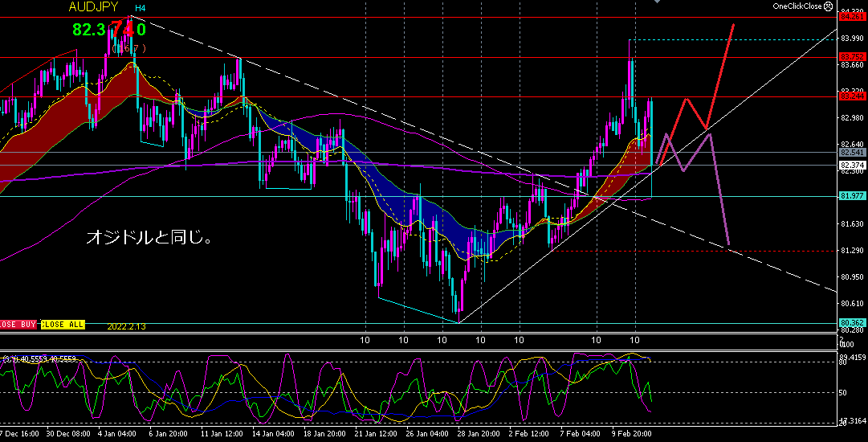Image resolution: width=868 pixels, height=442 pixels.
Task: Click the OneClickClose expert label
Action: tap(797, 6)
